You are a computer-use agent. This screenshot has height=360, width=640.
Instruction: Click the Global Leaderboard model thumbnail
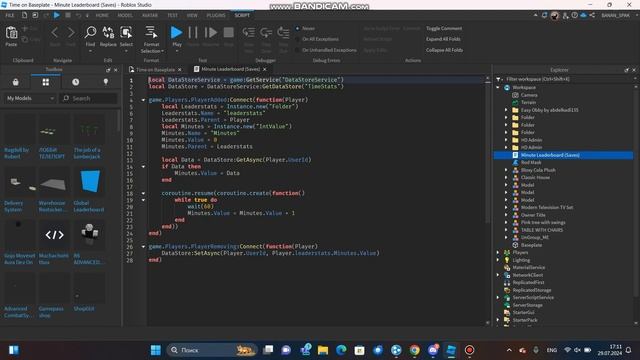click(x=90, y=181)
